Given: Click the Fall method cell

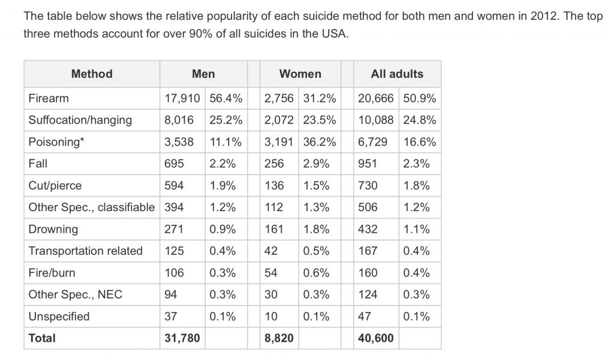Looking at the screenshot, I should [38, 164].
